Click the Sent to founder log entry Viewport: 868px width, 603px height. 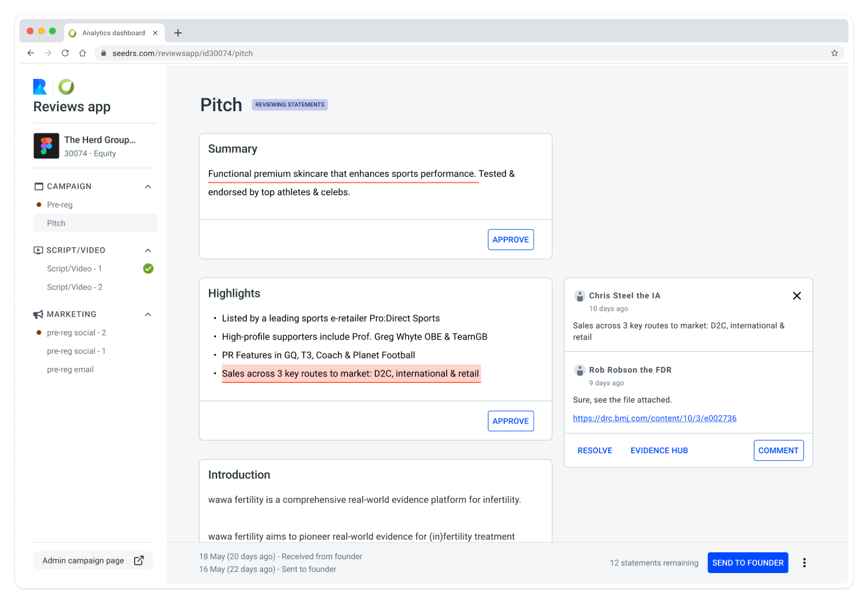click(268, 569)
